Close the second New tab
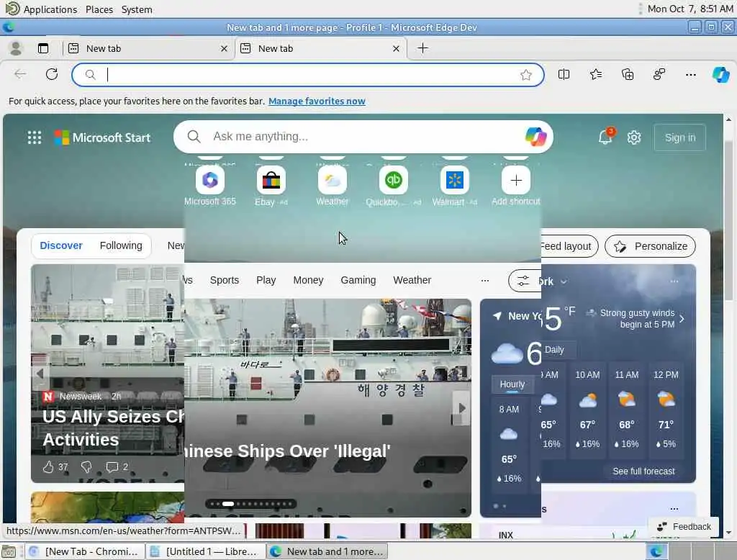The image size is (737, 560). pos(396,48)
